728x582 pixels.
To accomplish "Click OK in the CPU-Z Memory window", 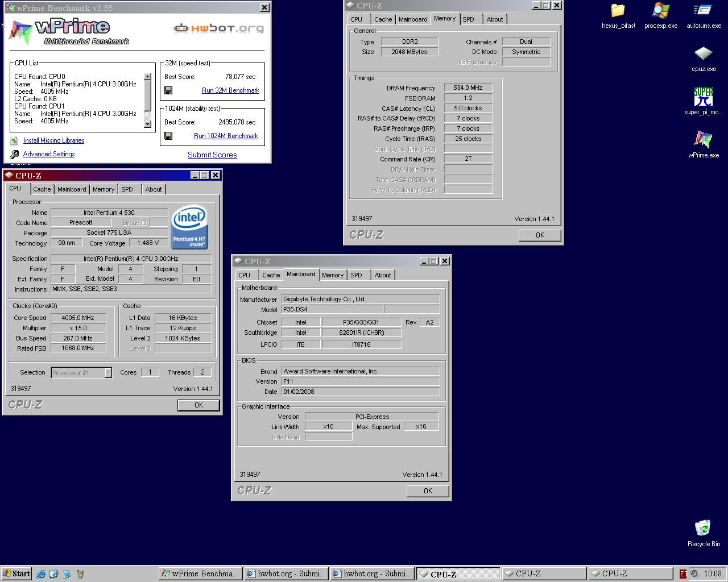I will (540, 235).
